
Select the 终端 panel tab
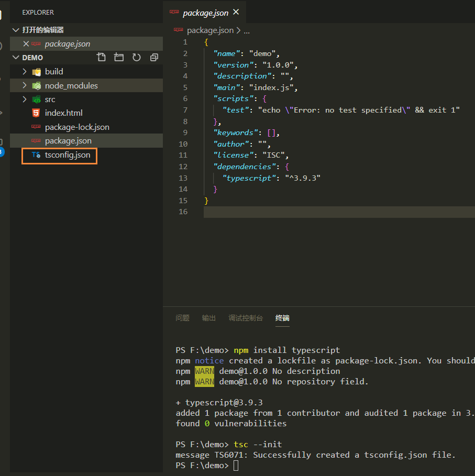point(282,318)
